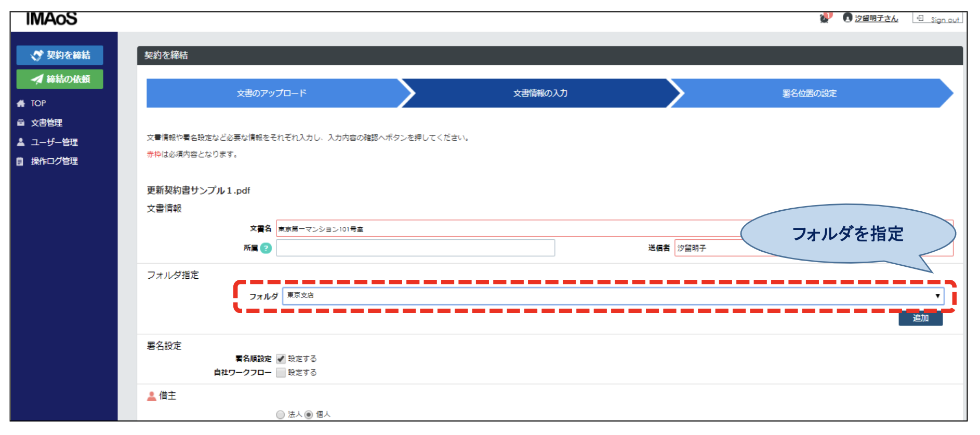Click the operation log clipboard icon
980x435 pixels.
click(20, 161)
